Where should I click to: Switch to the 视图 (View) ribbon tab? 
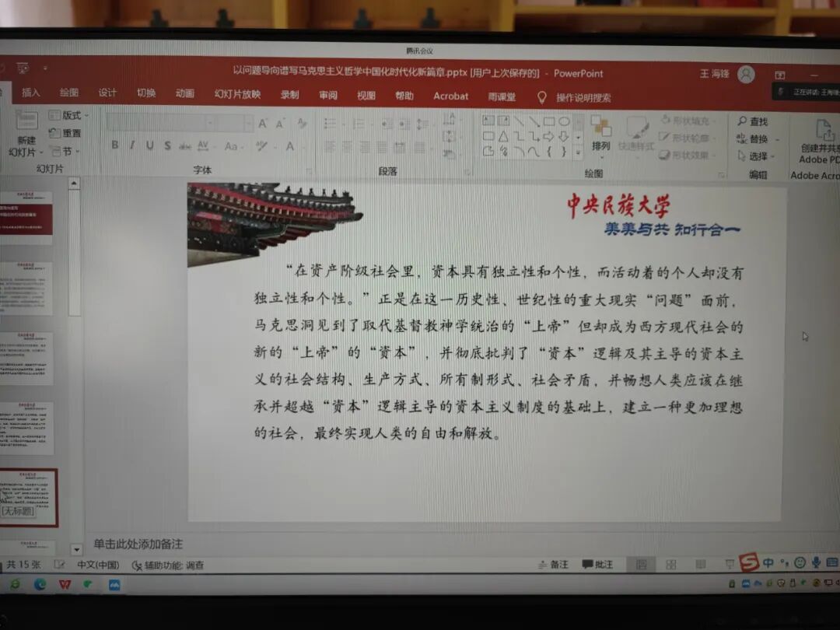click(x=366, y=95)
